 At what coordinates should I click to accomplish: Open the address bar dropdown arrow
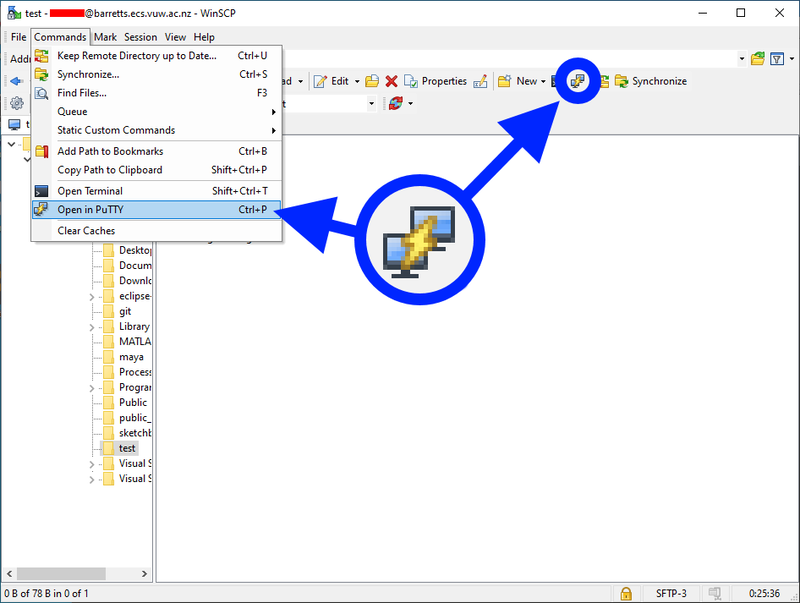tap(741, 59)
